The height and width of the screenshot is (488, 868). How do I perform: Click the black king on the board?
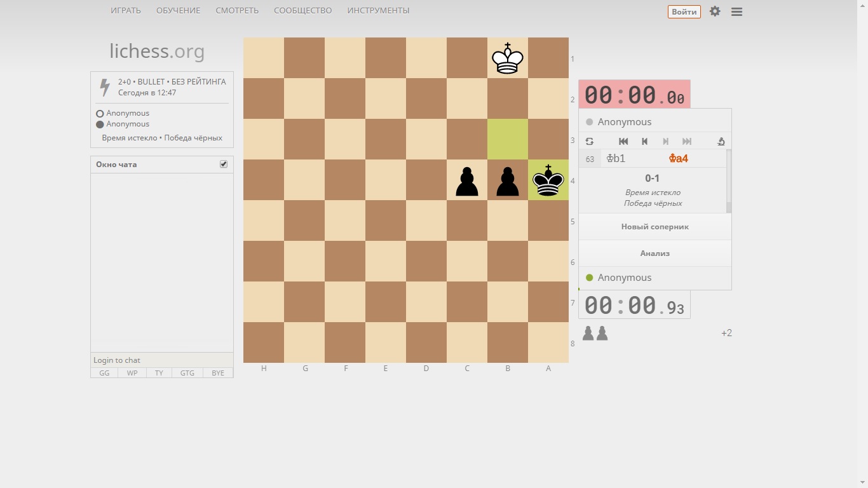click(x=548, y=180)
